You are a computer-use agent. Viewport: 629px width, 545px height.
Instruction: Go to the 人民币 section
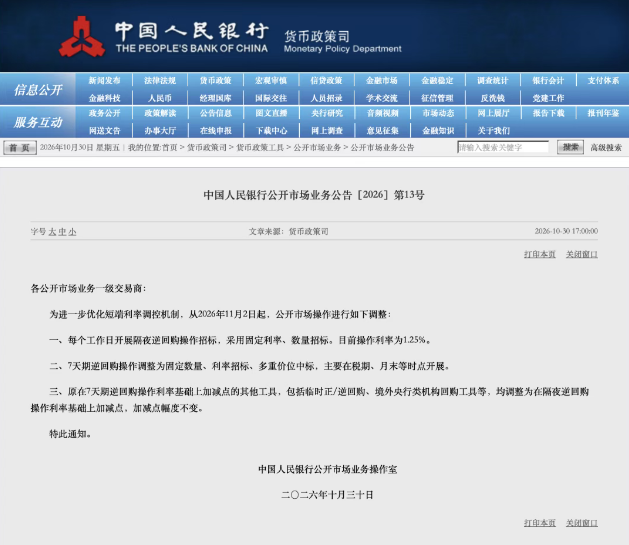(x=160, y=98)
